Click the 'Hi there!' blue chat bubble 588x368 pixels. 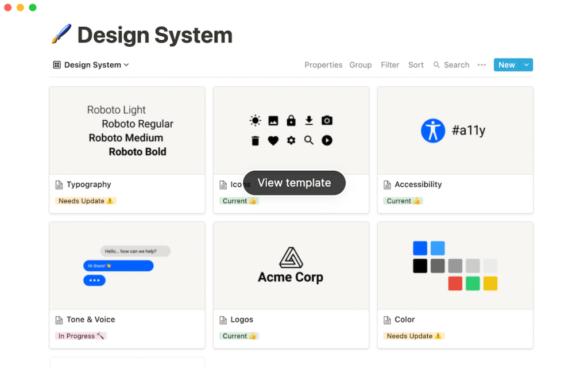[118, 266]
